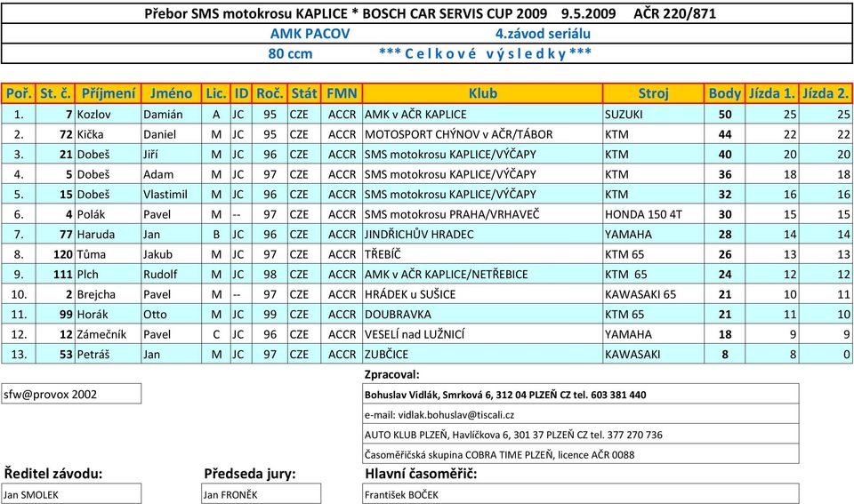Click club cell 'TŘEBÍČ'
This screenshot has height=504, width=854.
482,254
